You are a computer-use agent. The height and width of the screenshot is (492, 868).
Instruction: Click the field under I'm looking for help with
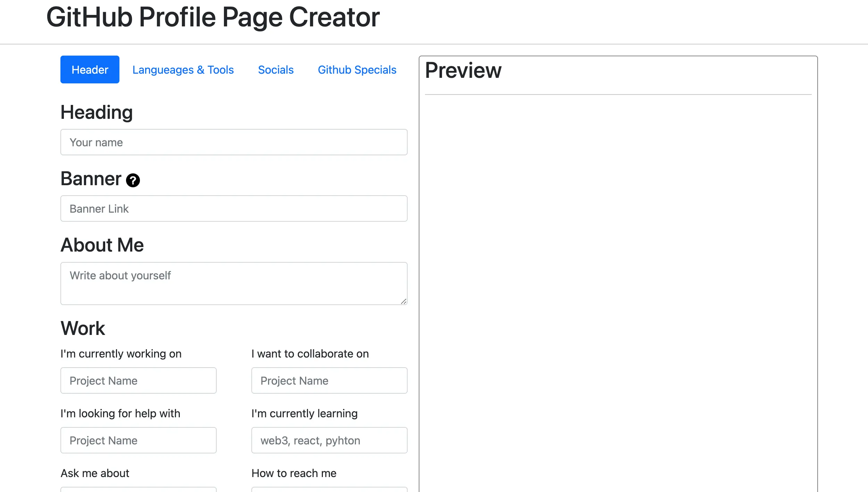click(x=139, y=440)
